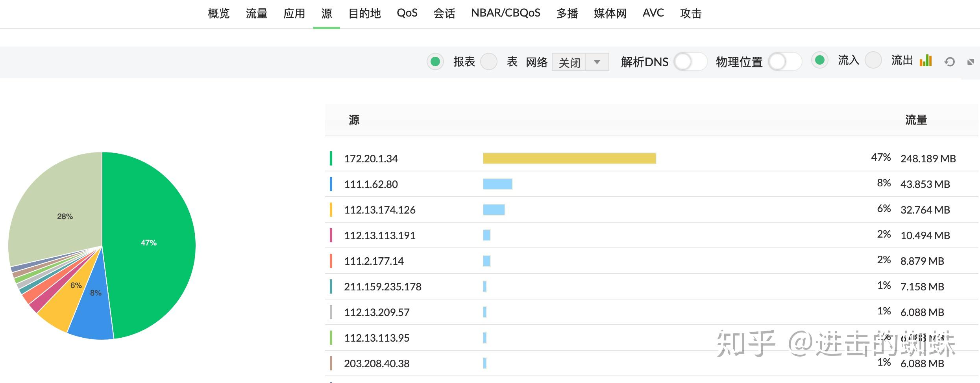This screenshot has width=980, height=383.
Task: Select the 流出 radio button
Action: pos(873,60)
